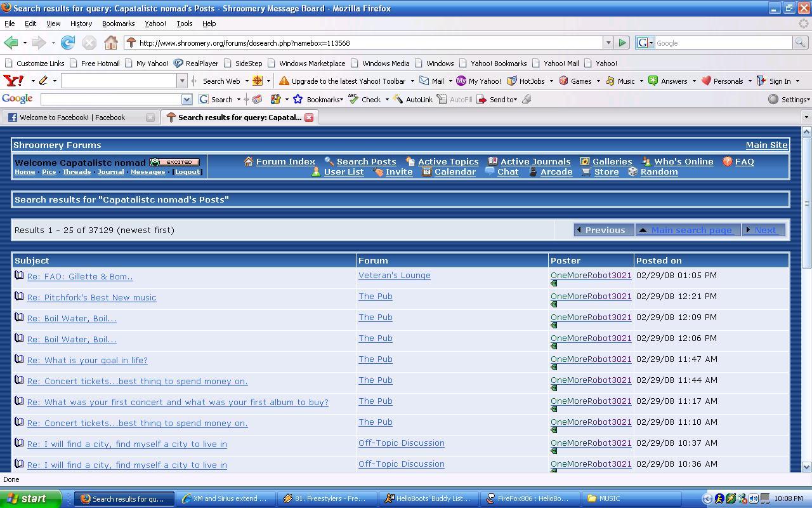This screenshot has width=812, height=508.
Task: Open the Free Hotmail bookmark
Action: 95,63
